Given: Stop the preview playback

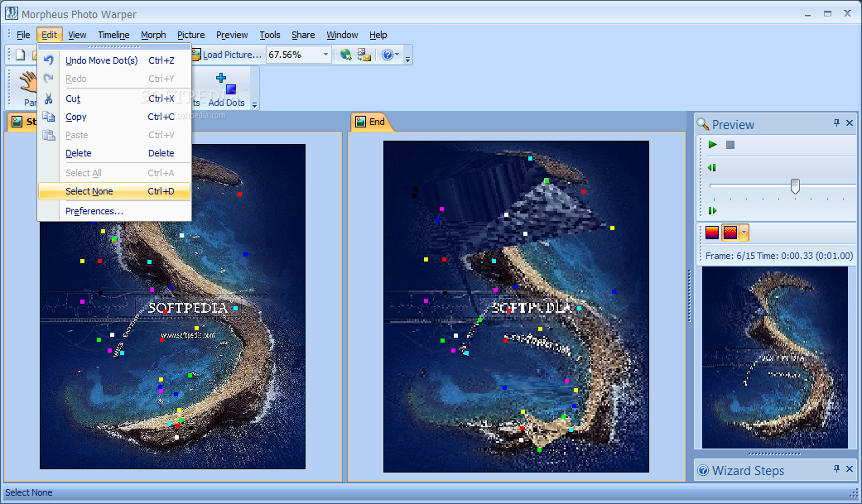Looking at the screenshot, I should point(730,145).
